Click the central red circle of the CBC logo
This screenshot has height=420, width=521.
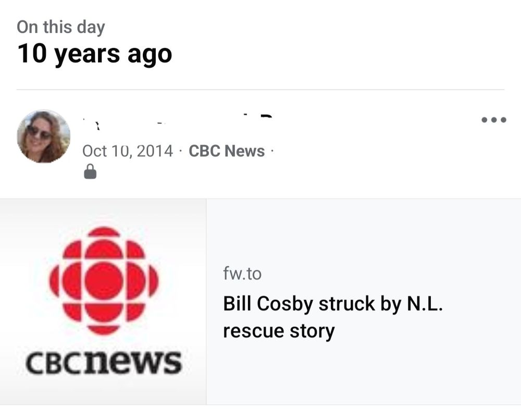click(103, 281)
